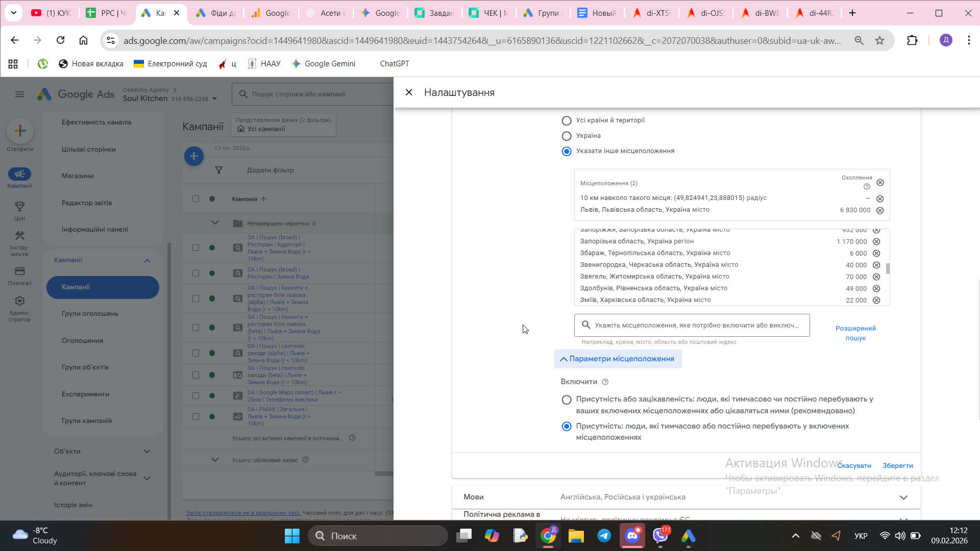Remove Збараж from the excluded locations list

tap(876, 253)
